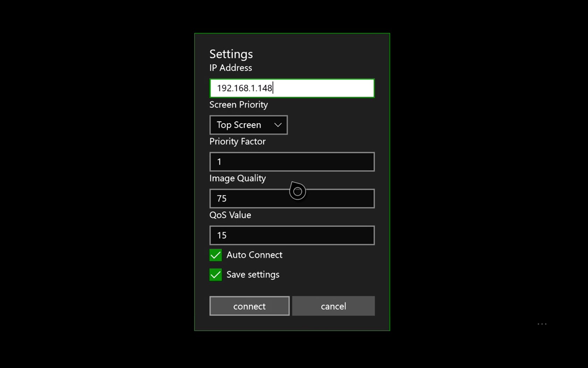Dismiss the dialog with the cancel button
Screen dimensions: 588x368
click(x=333, y=306)
